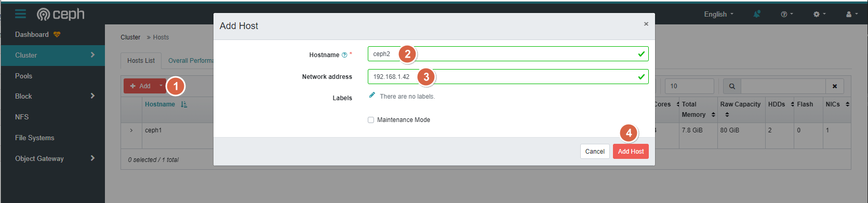Edit labels with the pencil icon

372,95
